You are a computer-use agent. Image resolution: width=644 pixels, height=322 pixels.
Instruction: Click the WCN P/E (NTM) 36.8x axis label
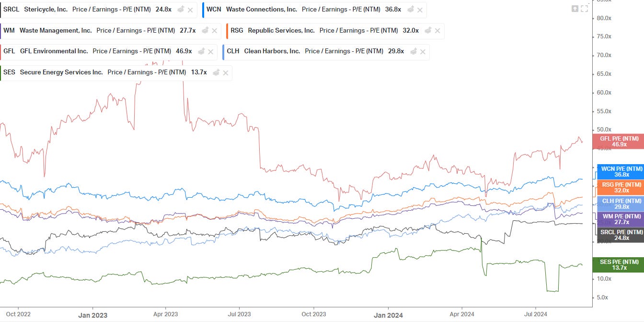[x=621, y=172]
